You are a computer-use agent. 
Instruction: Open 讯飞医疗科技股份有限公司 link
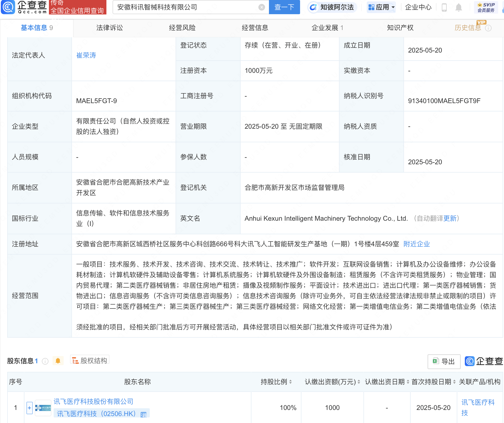(93, 402)
